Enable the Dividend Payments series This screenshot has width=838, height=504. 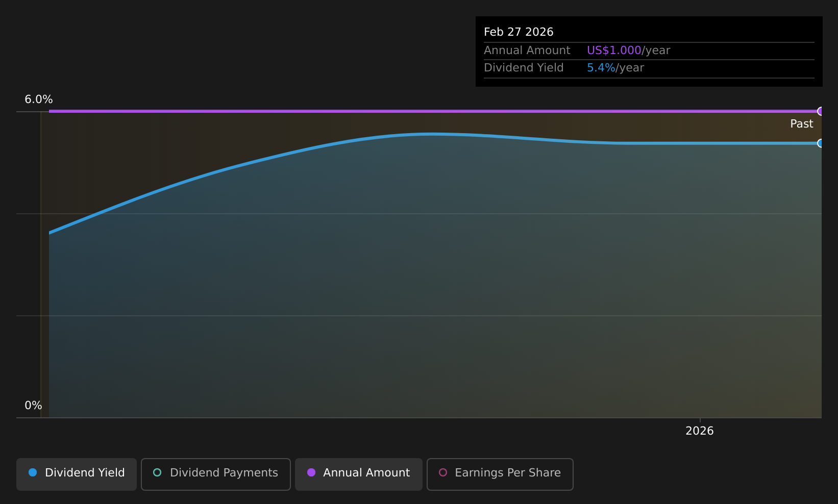pos(216,474)
